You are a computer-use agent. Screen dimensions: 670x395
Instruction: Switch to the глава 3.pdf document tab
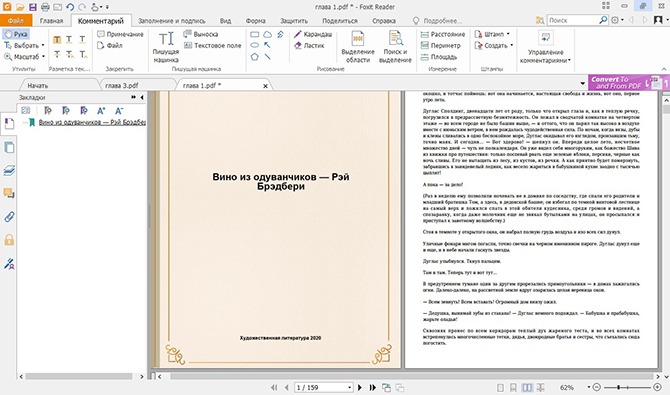click(x=122, y=85)
